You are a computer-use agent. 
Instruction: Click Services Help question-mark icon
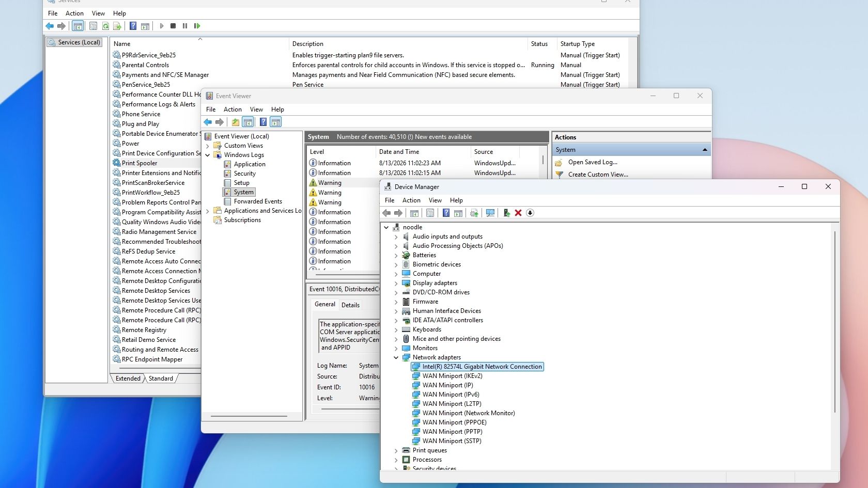point(133,26)
